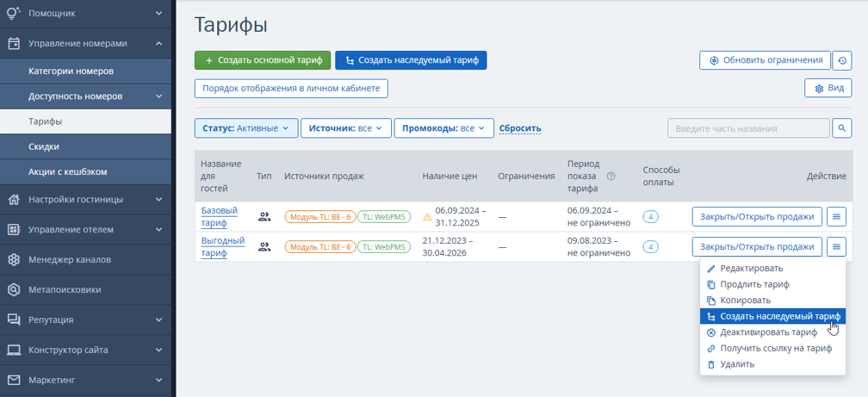This screenshot has width=868, height=397.
Task: Select Деактивировать тариф menu entry
Action: click(772, 332)
